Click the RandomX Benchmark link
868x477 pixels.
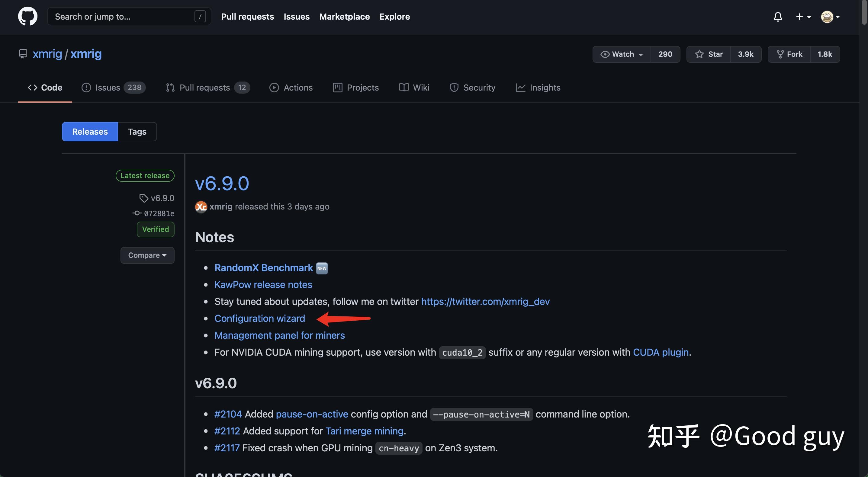263,267
